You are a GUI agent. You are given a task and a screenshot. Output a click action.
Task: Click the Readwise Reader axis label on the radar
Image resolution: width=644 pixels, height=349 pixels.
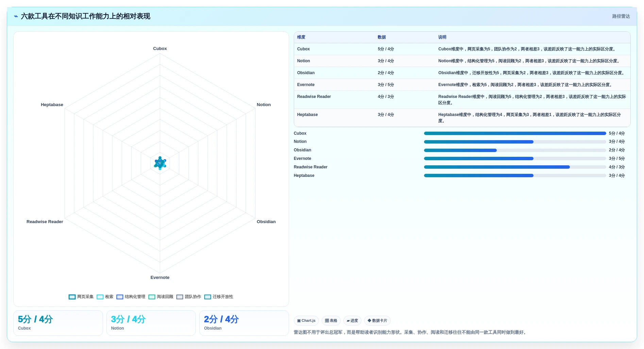45,222
